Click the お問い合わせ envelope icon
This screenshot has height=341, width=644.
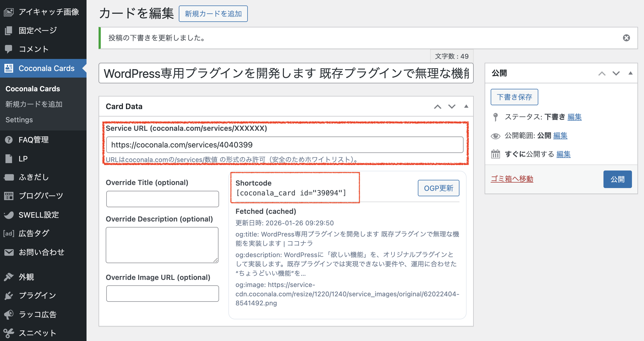pyautogui.click(x=9, y=252)
